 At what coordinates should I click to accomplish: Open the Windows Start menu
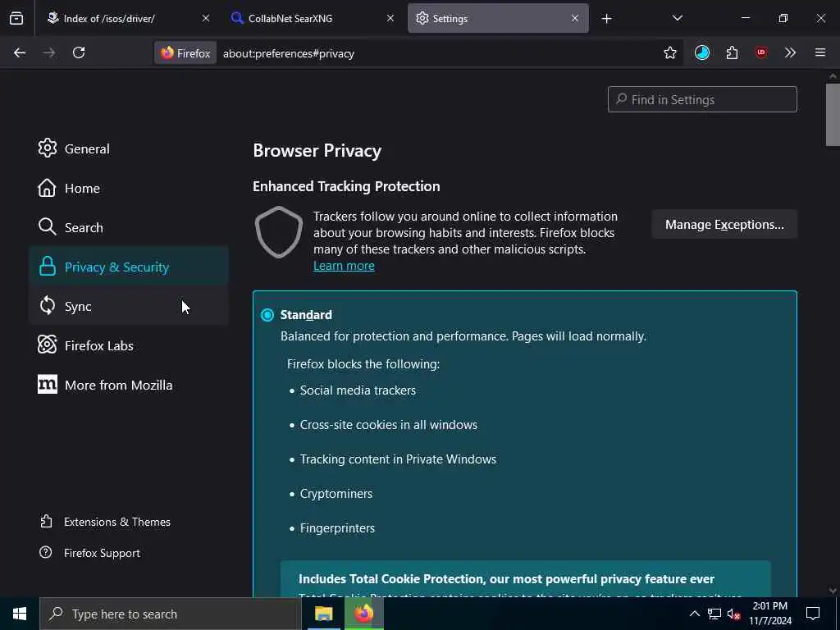pos(20,614)
